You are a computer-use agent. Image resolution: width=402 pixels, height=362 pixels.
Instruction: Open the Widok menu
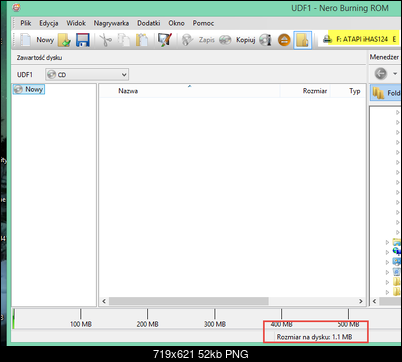click(76, 23)
